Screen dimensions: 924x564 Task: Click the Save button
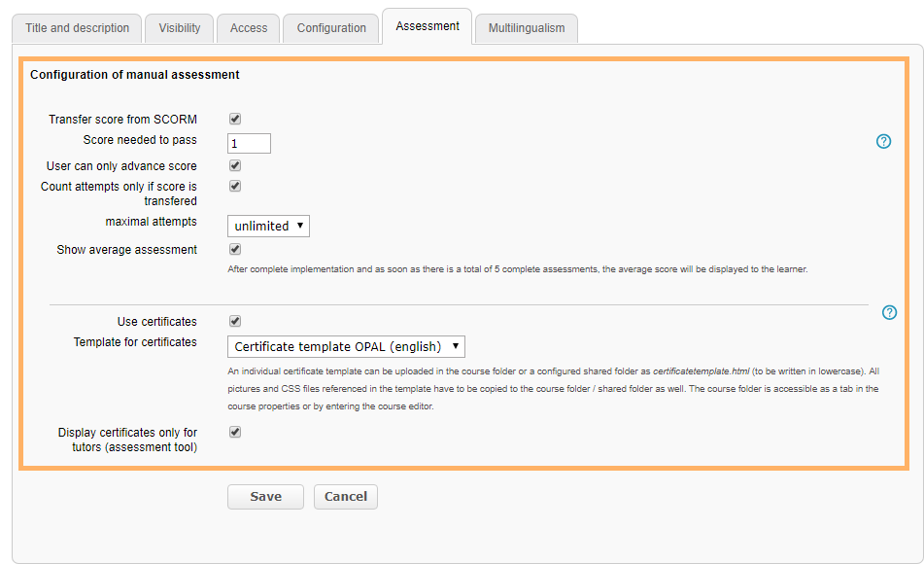266,497
